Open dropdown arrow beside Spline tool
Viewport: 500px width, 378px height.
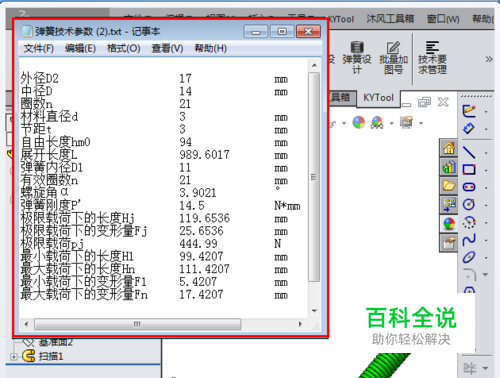point(486,240)
